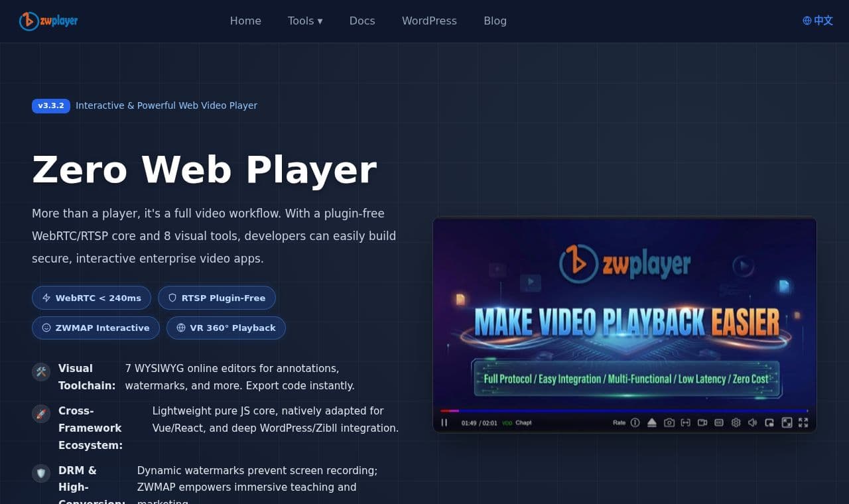Open the Chapt chapters control
This screenshot has width=849, height=504.
click(x=524, y=422)
